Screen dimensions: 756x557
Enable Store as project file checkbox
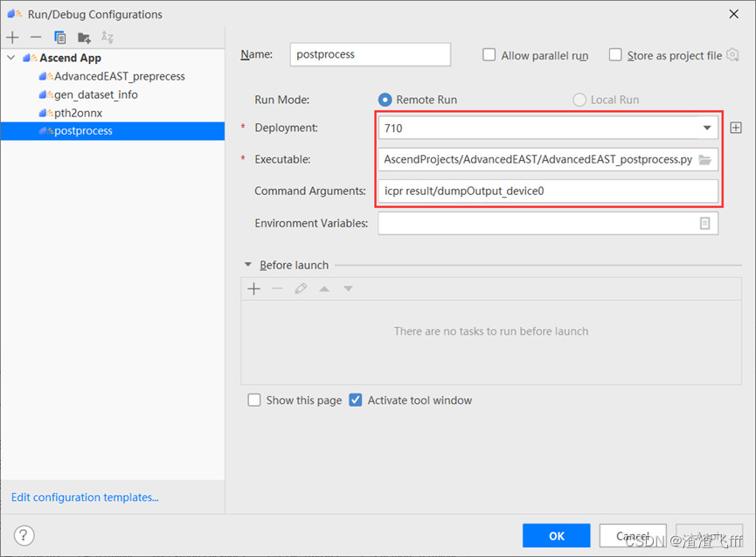coord(615,55)
